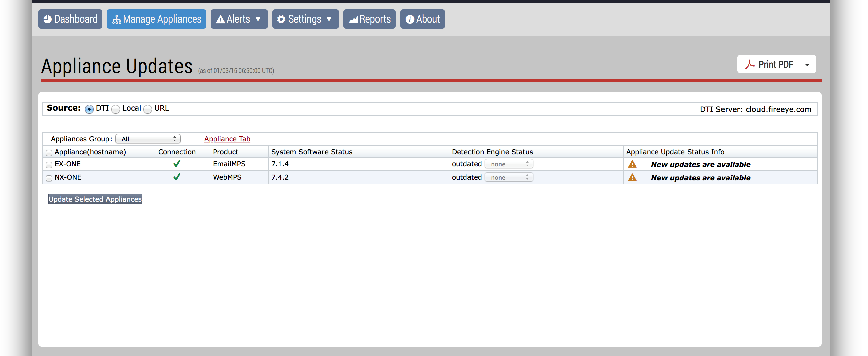Open the Settings menu
This screenshot has width=868, height=356.
[x=305, y=19]
